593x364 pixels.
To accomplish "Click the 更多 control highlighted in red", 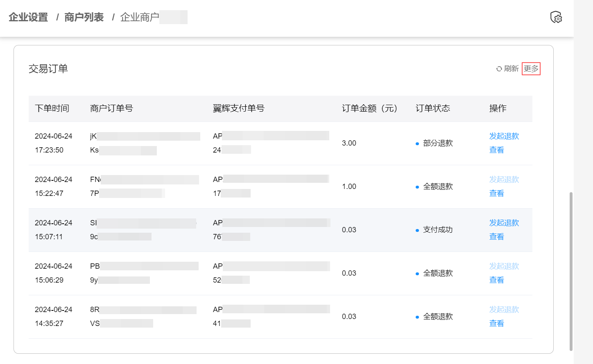I will click(531, 69).
